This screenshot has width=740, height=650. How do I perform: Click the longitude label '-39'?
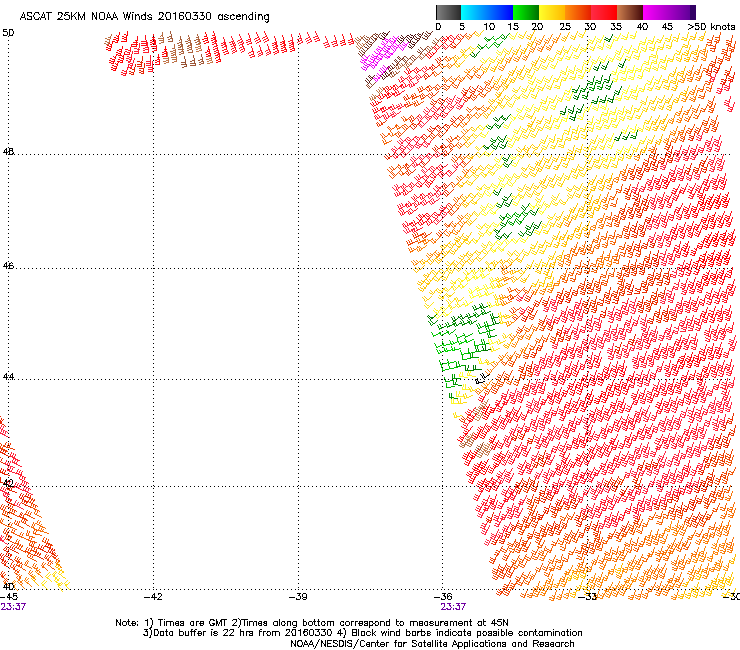click(298, 597)
